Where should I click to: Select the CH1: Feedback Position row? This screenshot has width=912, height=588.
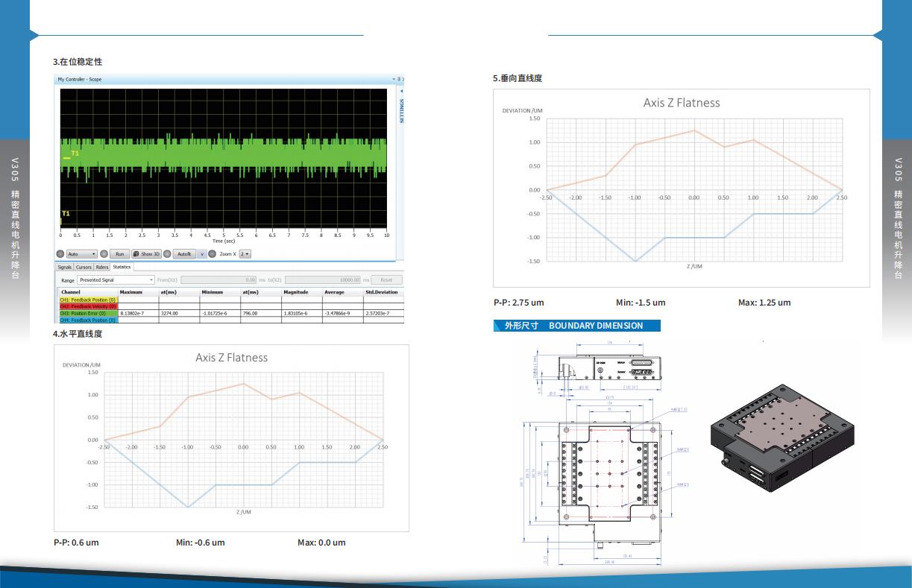click(88, 300)
